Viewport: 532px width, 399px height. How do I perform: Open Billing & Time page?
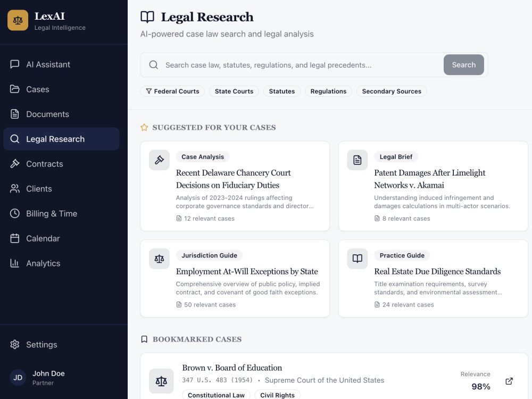61,213
